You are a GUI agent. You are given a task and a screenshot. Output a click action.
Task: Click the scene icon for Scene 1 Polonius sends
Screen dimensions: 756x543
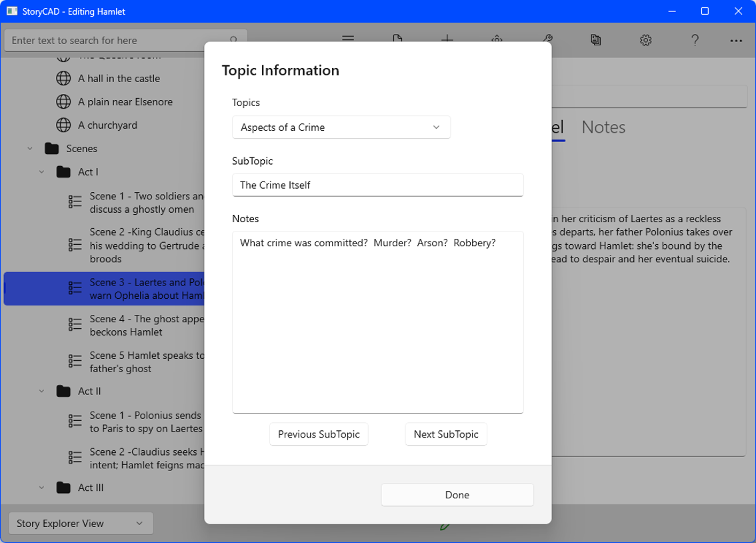click(75, 422)
